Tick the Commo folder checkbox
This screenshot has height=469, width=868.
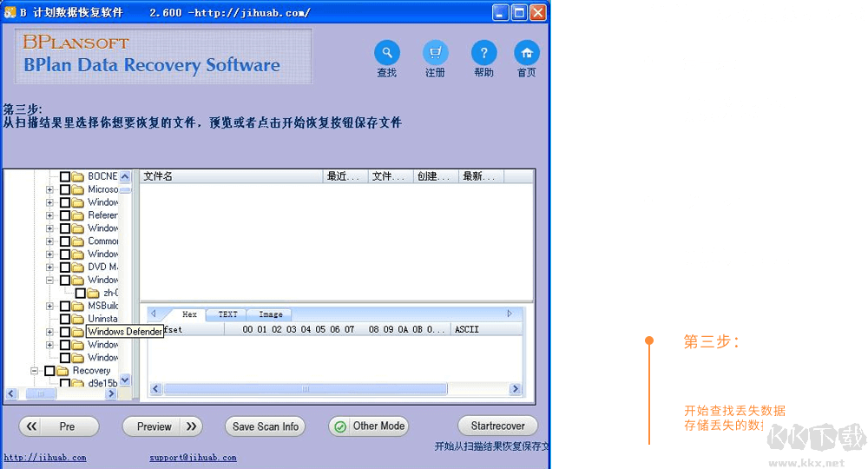(65, 241)
